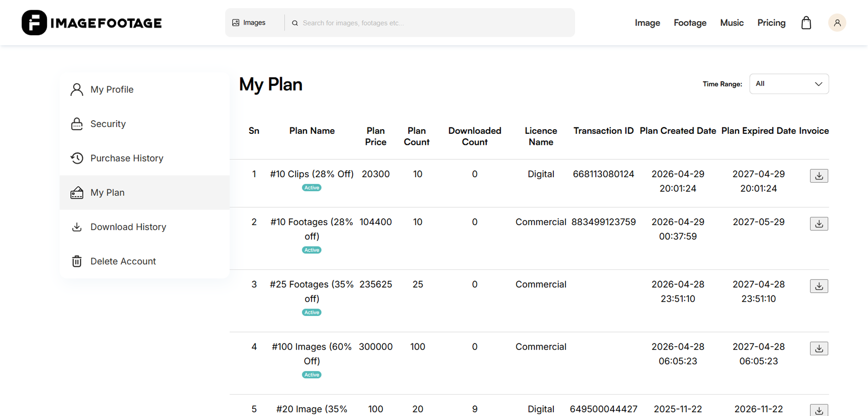The width and height of the screenshot is (868, 416).
Task: Go to the Footage nav item
Action: [x=690, y=23]
